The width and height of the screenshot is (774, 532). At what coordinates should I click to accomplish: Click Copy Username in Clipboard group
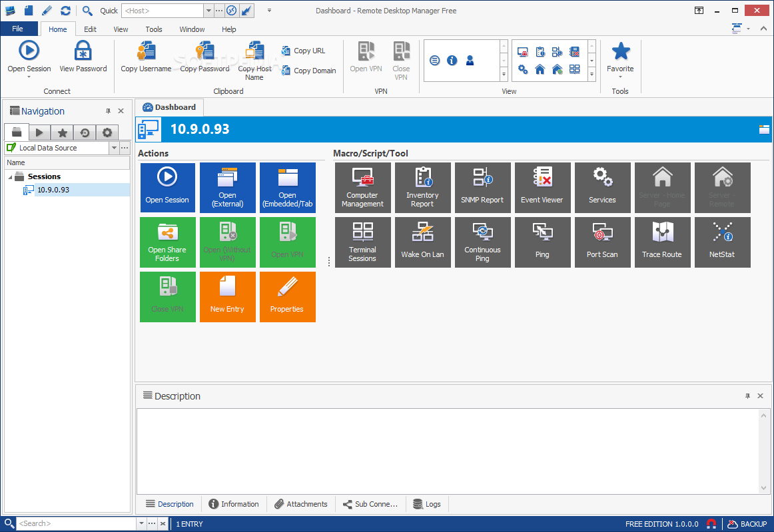[146, 57]
